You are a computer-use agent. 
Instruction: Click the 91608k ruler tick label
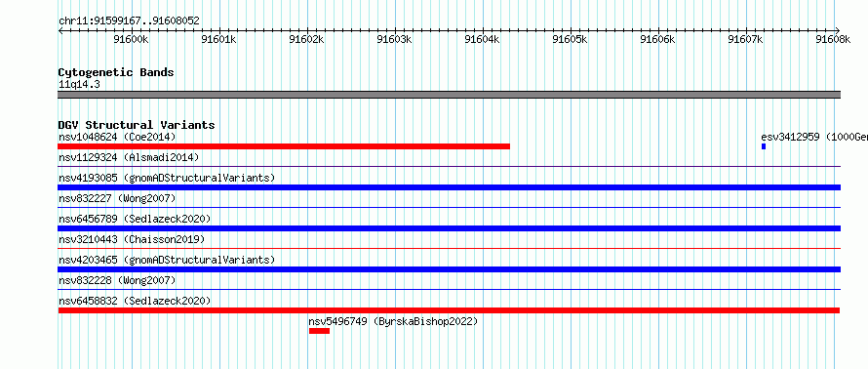tap(834, 39)
